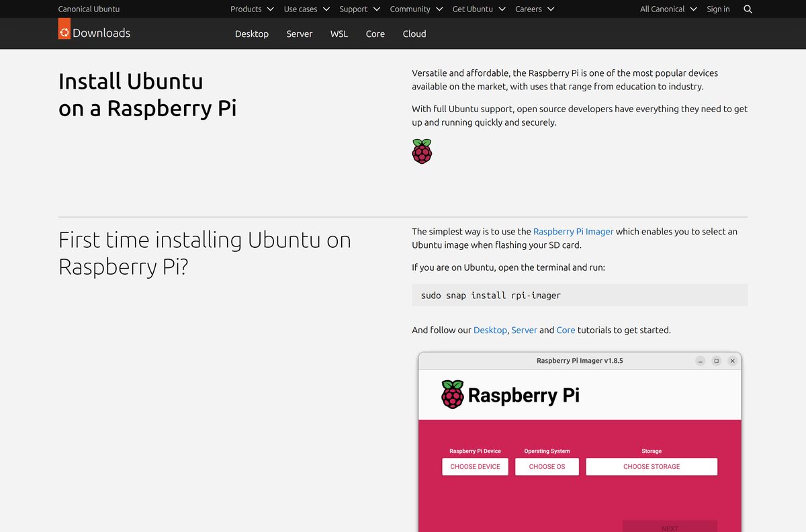
Task: Expand the Get Ubuntu menu
Action: click(479, 9)
